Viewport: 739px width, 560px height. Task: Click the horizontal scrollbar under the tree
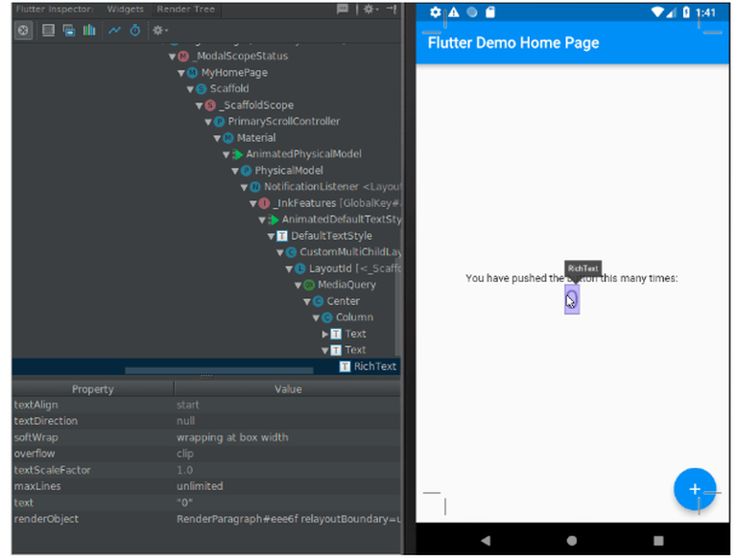[x=219, y=371]
